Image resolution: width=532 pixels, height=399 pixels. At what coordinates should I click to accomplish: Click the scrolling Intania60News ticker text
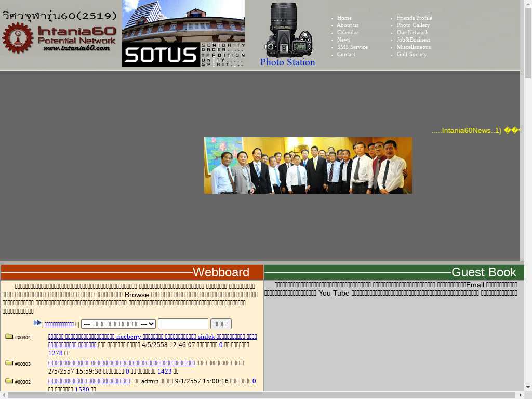(476, 130)
